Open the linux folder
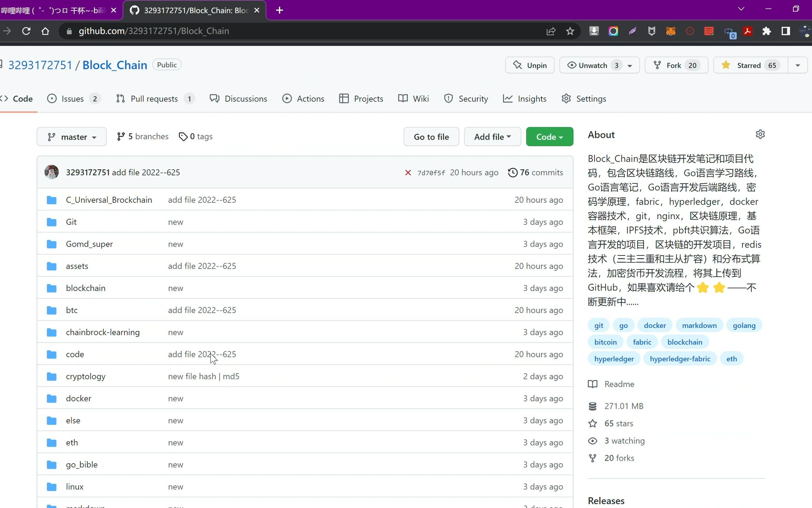The height and width of the screenshot is (508, 812). (75, 486)
